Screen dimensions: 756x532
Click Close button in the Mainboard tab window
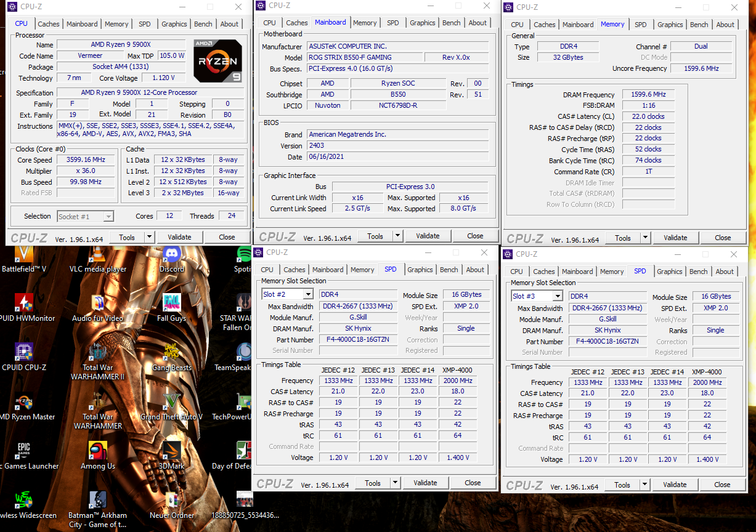(475, 236)
